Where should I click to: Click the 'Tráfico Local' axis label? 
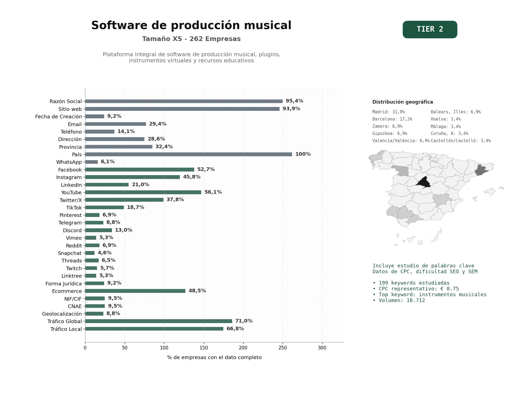pyautogui.click(x=66, y=329)
